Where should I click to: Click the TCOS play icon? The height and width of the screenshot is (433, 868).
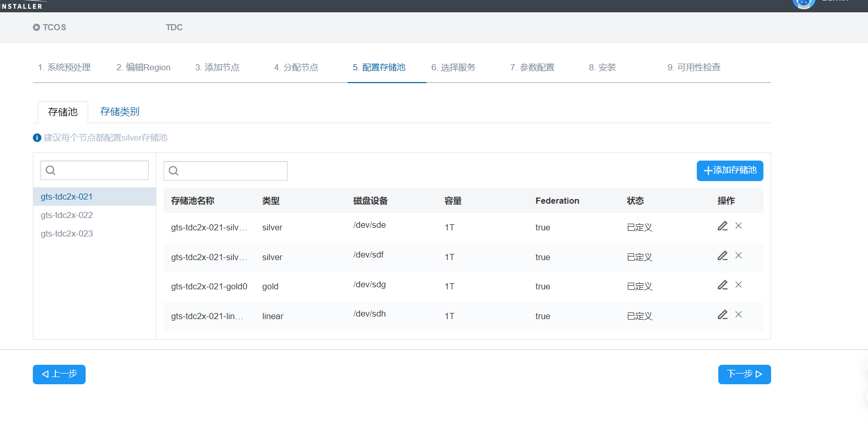(x=36, y=27)
